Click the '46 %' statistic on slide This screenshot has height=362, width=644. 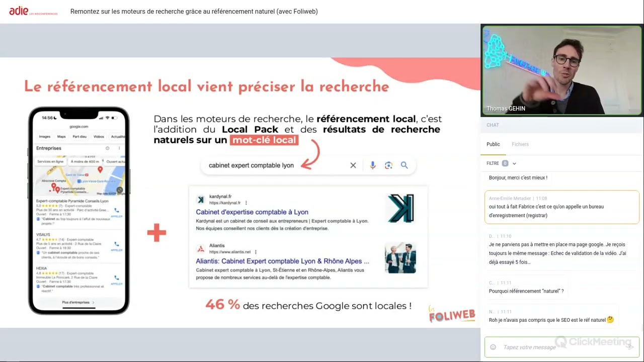(222, 304)
